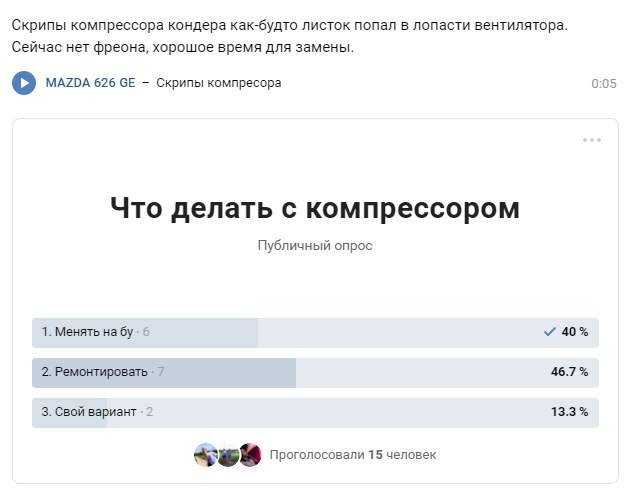Open the MAZDA 626 GE artist link
634x499 pixels.
90,83
